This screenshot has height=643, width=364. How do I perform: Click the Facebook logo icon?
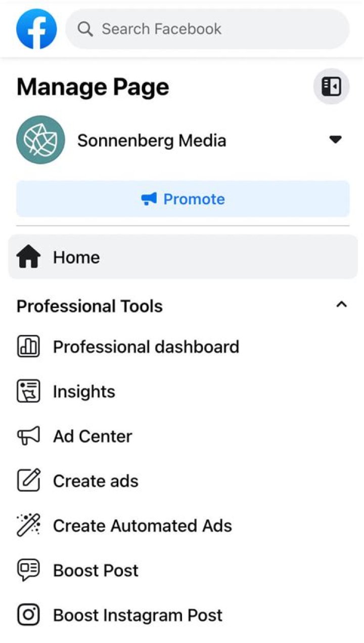point(36,29)
